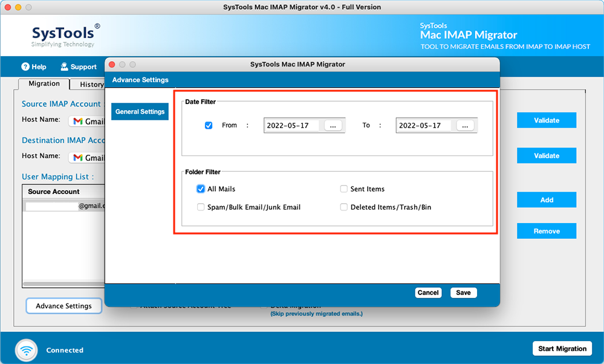
Task: Click the User Mapping List label
Action: (58, 177)
